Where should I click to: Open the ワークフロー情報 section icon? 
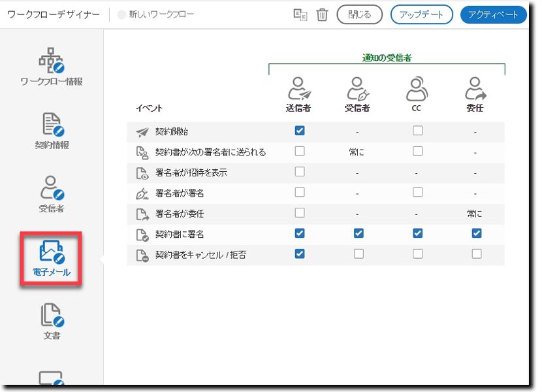[51, 61]
